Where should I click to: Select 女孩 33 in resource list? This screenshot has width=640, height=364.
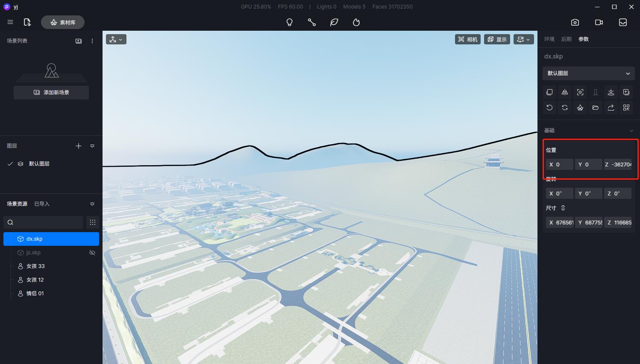click(x=51, y=266)
